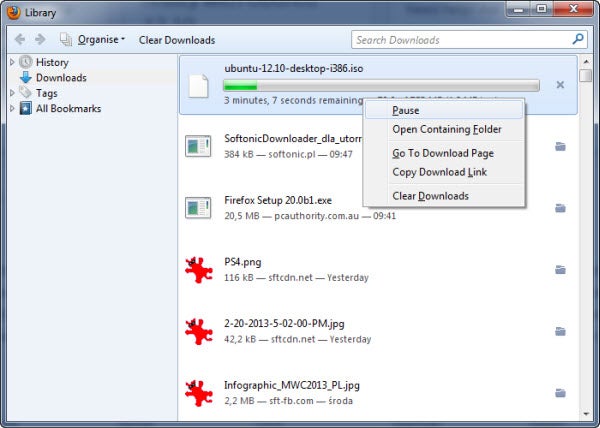600x428 pixels.
Task: Click '20,5 MB — pcauthority.com.au — 09:41' details
Action: coord(310,216)
